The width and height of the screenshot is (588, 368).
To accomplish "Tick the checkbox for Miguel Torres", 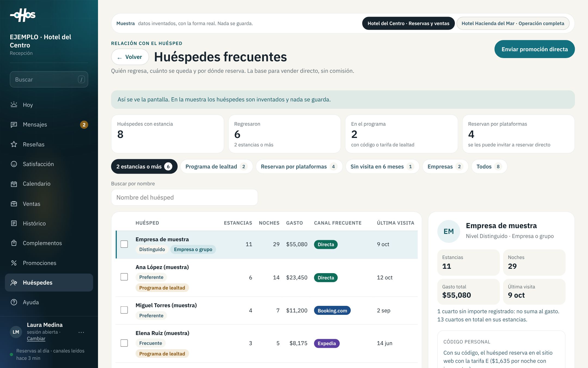I will [x=124, y=310].
